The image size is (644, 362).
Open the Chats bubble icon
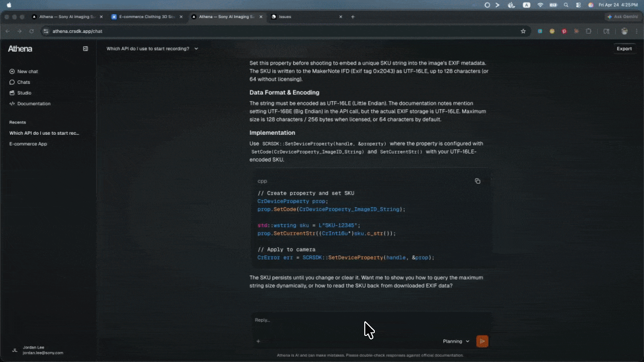(x=12, y=82)
